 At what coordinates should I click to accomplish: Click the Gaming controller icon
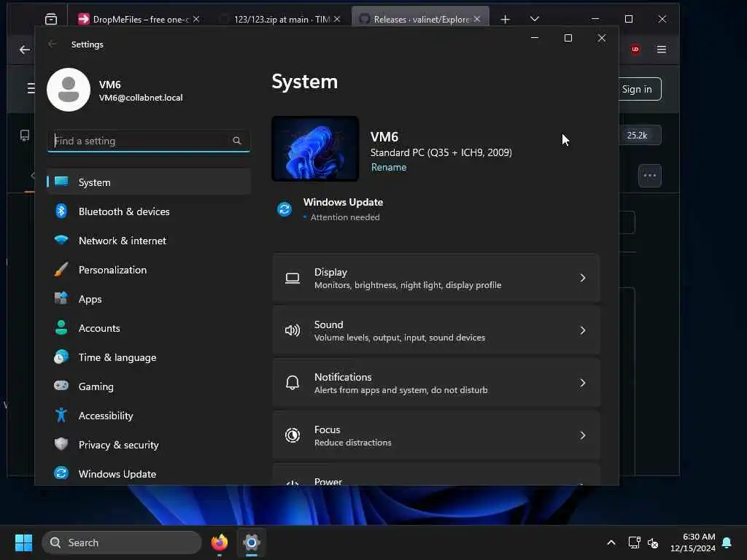[61, 386]
